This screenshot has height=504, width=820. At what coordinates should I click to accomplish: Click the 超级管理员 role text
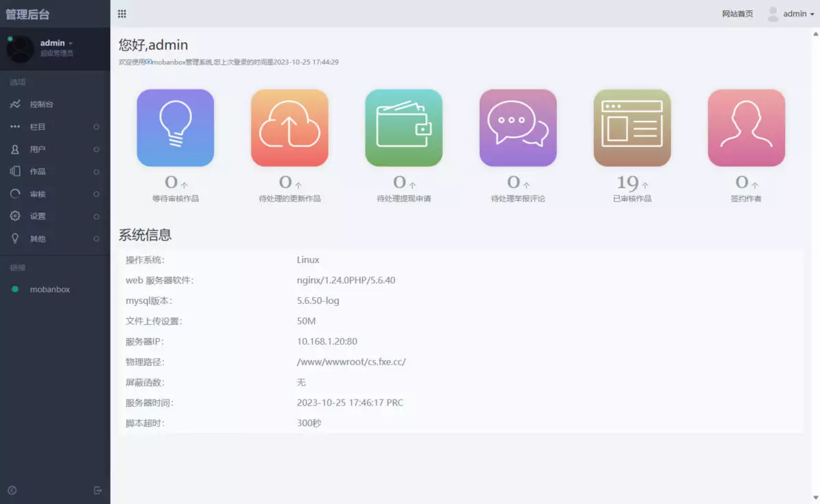[x=57, y=53]
